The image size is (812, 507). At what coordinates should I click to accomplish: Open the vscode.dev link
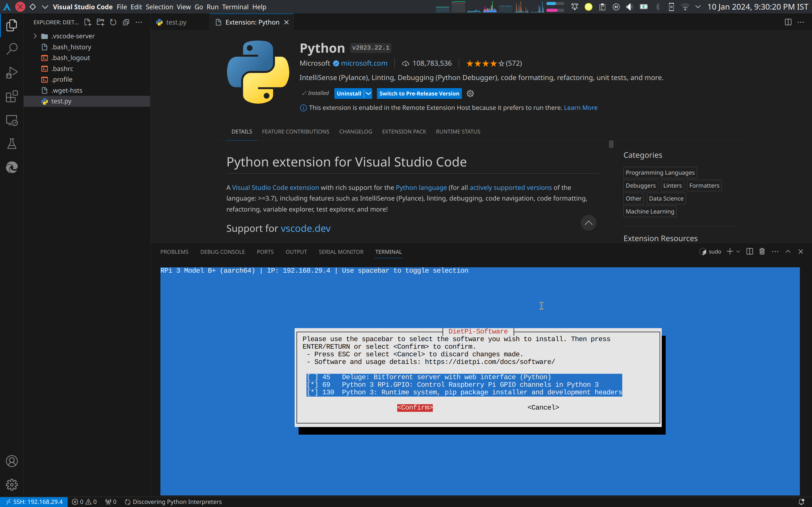(x=305, y=228)
